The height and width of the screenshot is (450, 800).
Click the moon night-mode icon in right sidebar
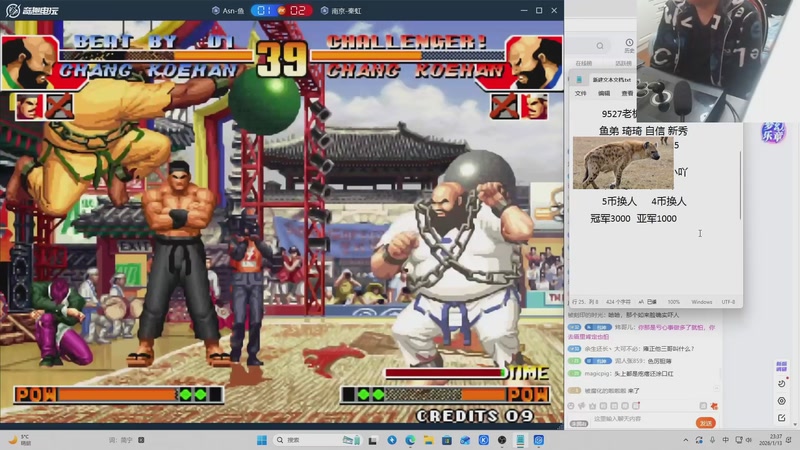pos(781,384)
